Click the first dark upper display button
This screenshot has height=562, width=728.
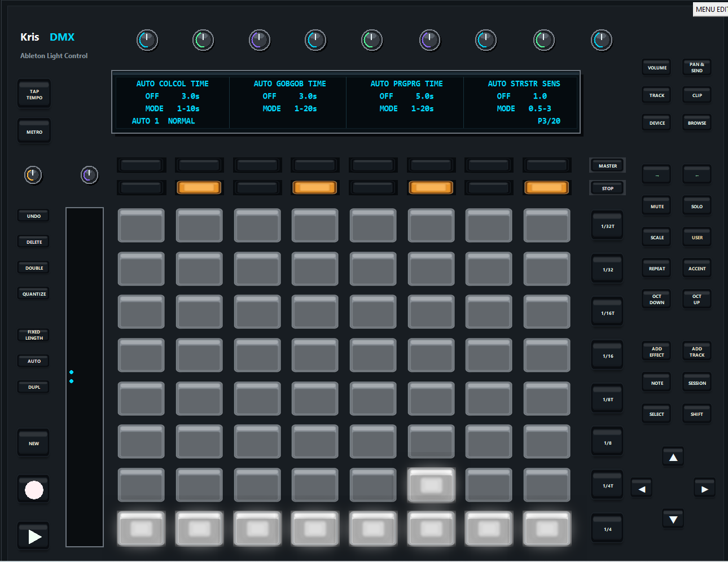(141, 165)
